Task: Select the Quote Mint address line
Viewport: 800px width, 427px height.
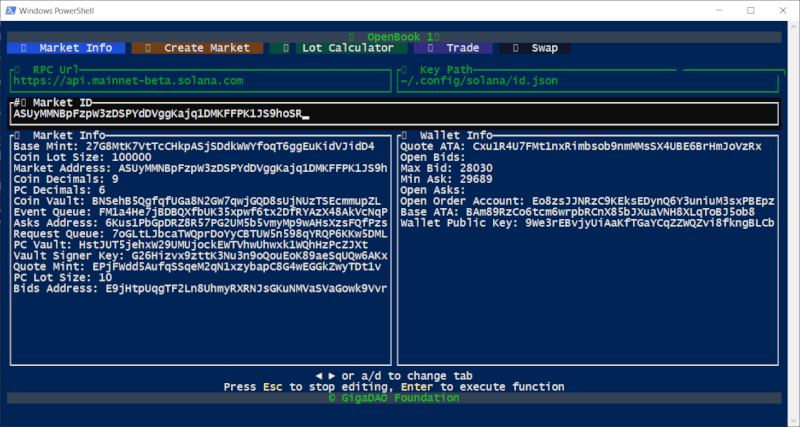Action: 197,267
